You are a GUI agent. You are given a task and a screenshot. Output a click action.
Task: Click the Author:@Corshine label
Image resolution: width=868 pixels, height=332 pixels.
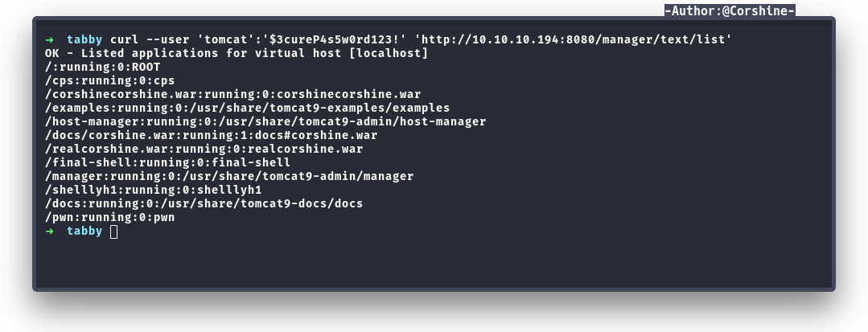click(x=730, y=11)
